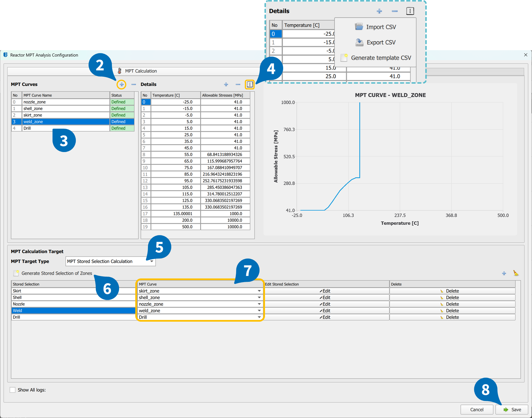Click allowable stress cell 1000.0 in row 17
The image size is (532, 418).
point(225,214)
